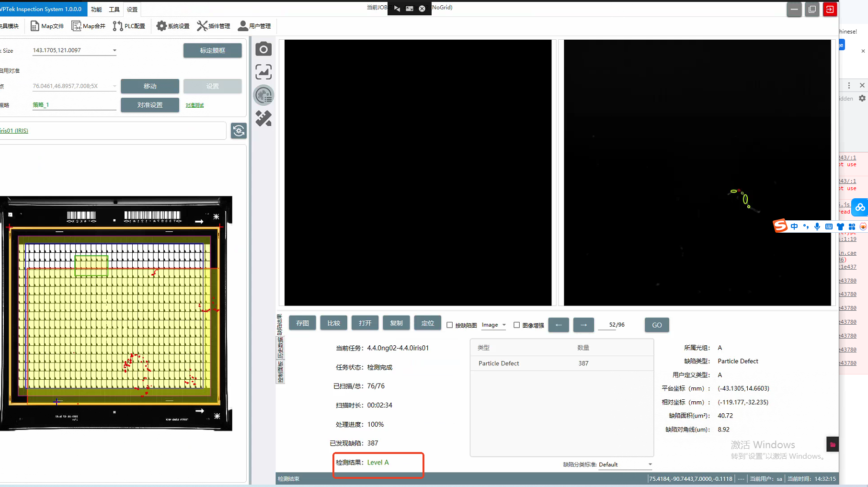This screenshot has width=868, height=487.
Task: Open the 工具 menu
Action: 114,9
